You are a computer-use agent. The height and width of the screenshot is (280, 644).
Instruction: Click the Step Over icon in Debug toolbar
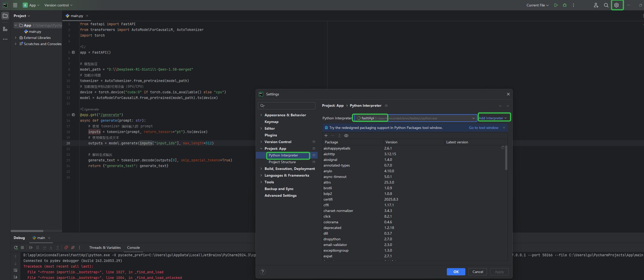(44, 248)
